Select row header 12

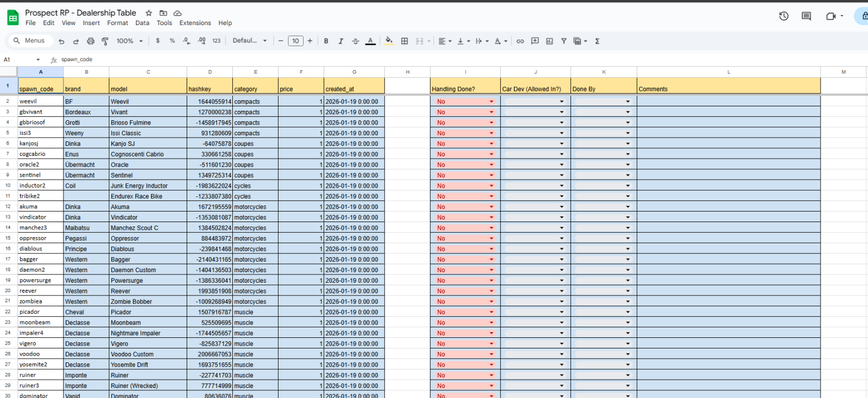pos(8,207)
